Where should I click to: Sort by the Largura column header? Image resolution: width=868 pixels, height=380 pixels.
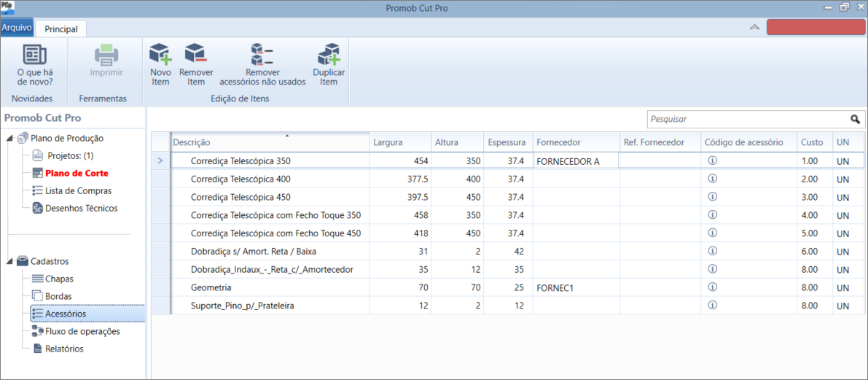[x=400, y=142]
